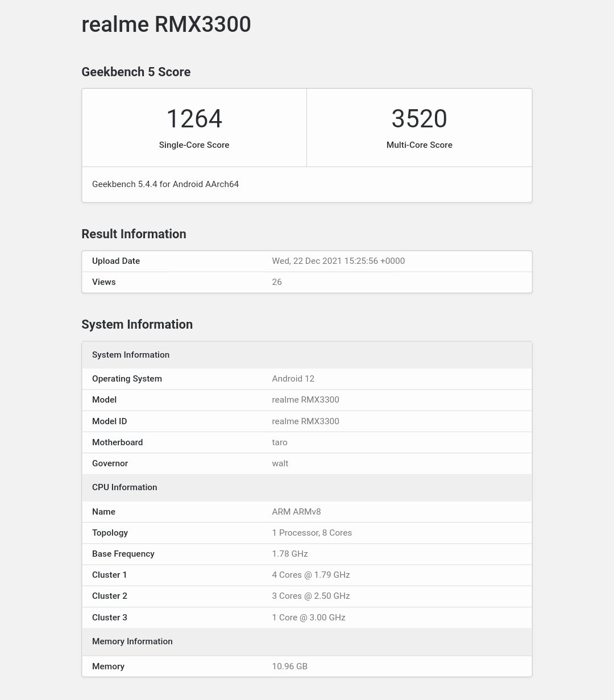Click the Model row label
The image size is (614, 700).
pyautogui.click(x=104, y=400)
